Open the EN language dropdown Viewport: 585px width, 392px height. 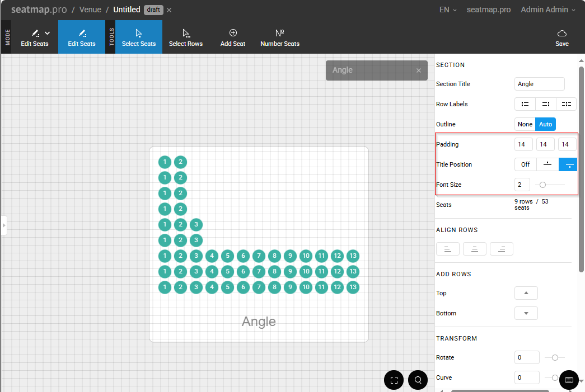point(448,10)
